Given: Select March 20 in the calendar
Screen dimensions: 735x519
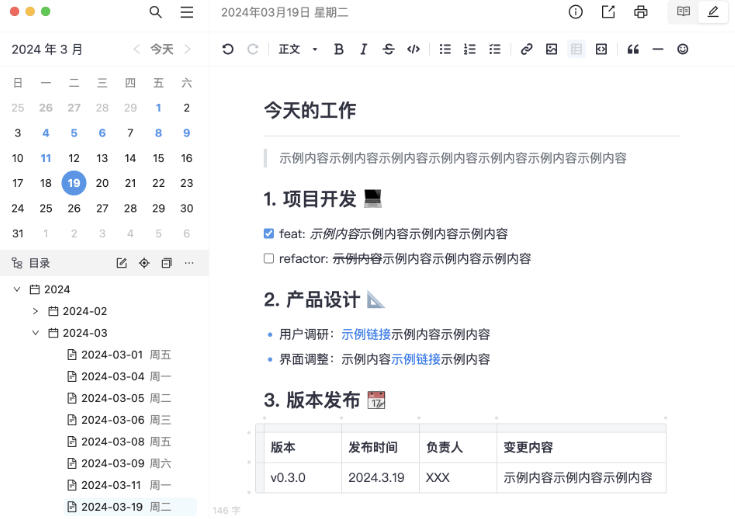Looking at the screenshot, I should (x=102, y=183).
